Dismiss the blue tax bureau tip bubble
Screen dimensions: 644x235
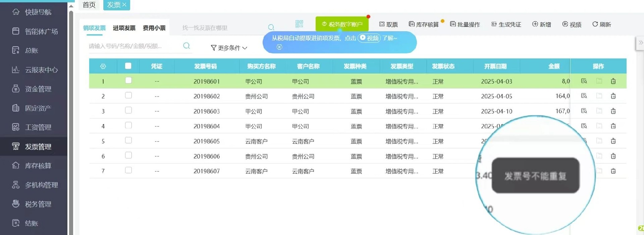[279, 47]
